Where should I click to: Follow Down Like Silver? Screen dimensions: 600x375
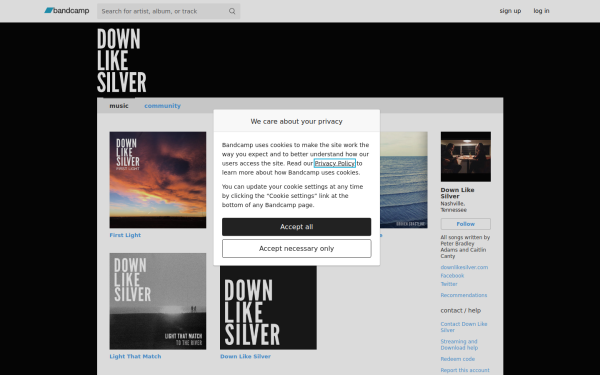click(x=466, y=224)
